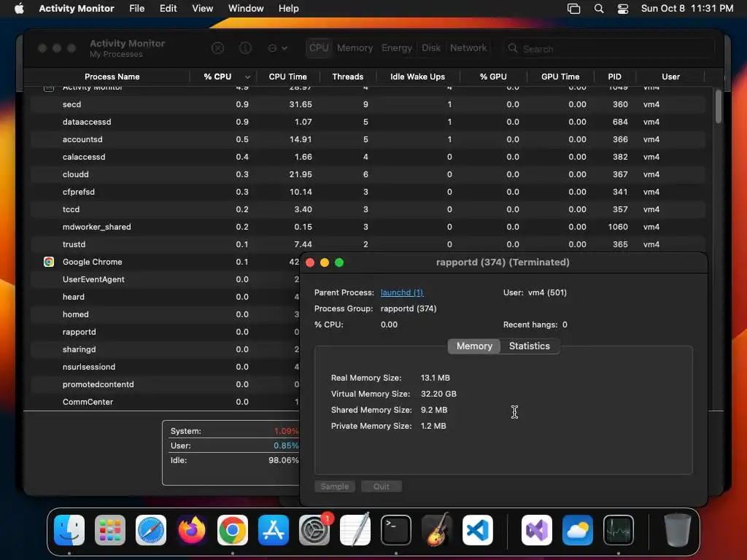Open the launchd (1) parent process link
Screen dimensions: 747x560
[x=402, y=293]
